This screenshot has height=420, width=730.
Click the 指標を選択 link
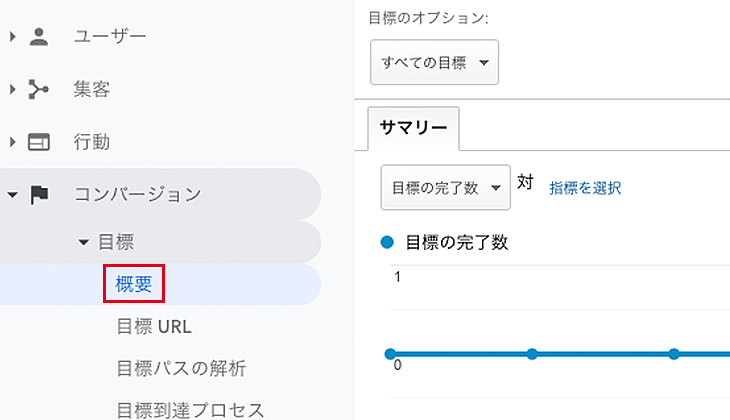[x=585, y=188]
